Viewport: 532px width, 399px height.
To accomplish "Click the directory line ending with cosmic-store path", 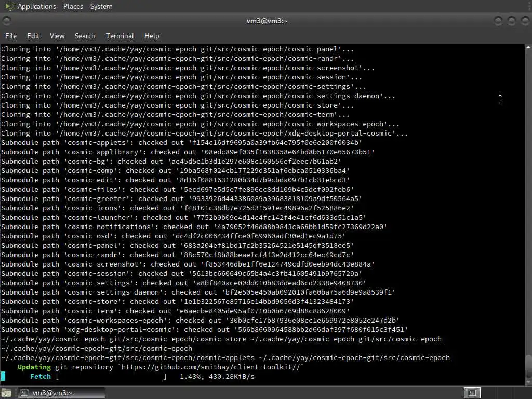I will 221,339.
